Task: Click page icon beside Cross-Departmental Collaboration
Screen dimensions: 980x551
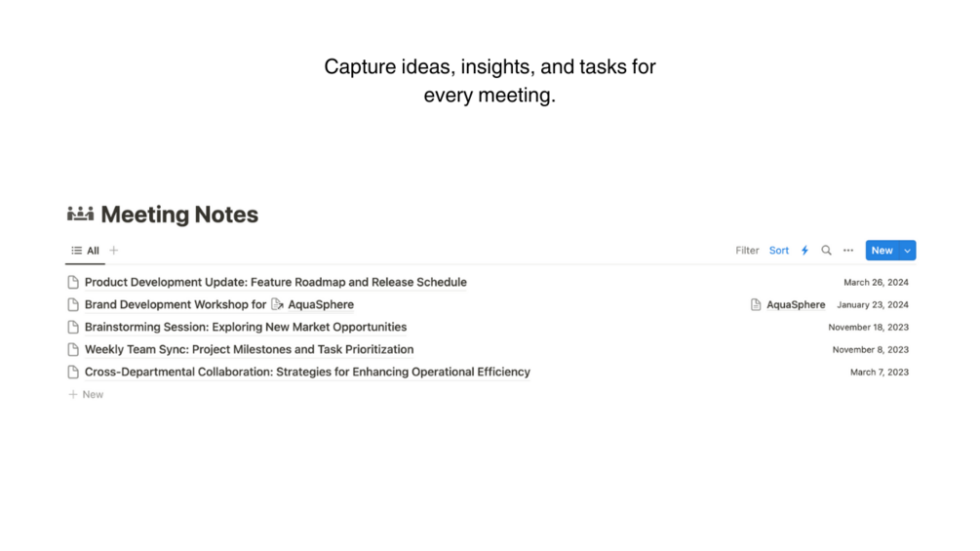Action: [x=73, y=372]
